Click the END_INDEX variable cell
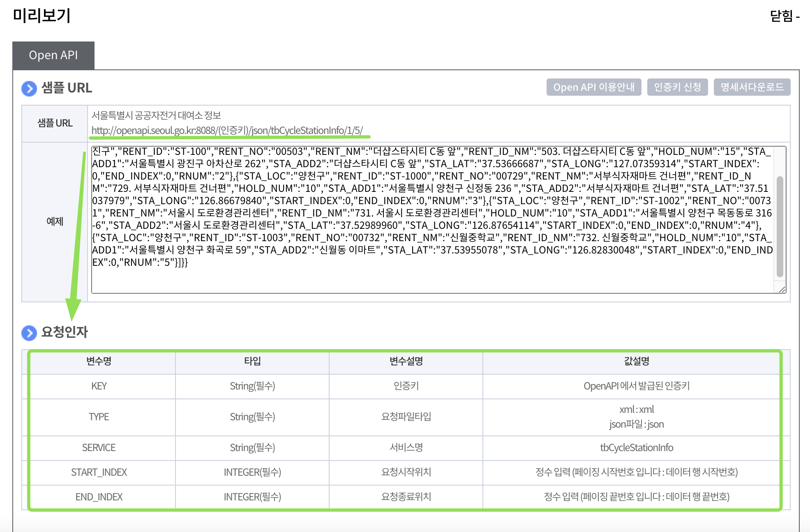Viewport: 810px width, 532px height. [99, 497]
